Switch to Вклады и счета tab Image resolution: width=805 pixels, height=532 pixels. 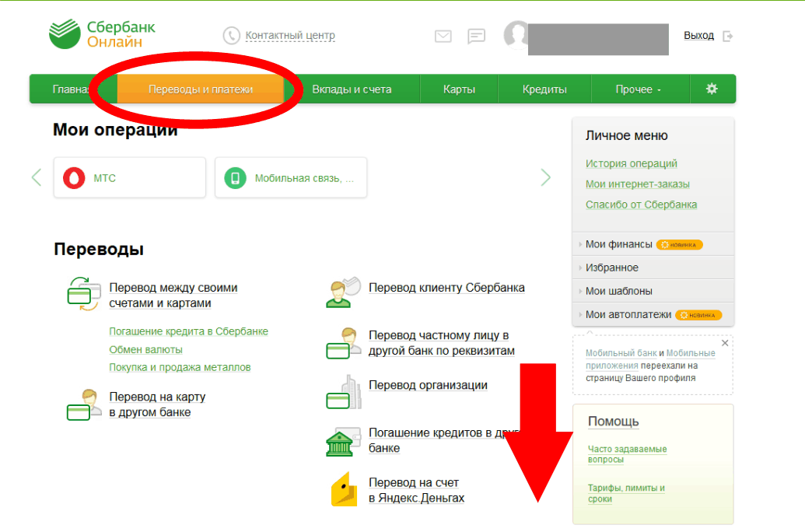coord(352,89)
